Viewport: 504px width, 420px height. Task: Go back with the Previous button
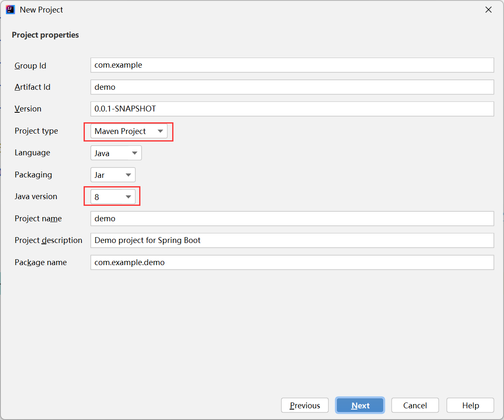pyautogui.click(x=305, y=405)
